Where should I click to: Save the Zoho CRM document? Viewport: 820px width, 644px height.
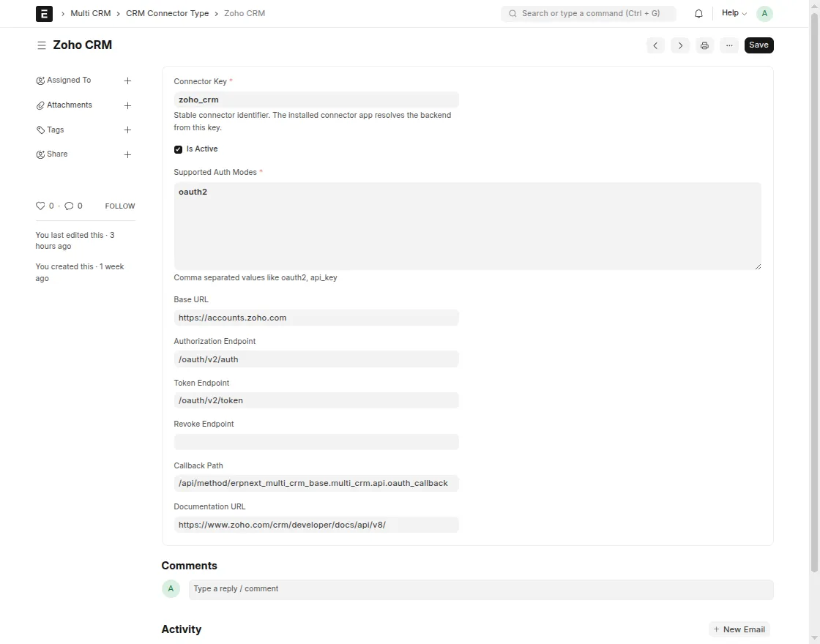758,45
